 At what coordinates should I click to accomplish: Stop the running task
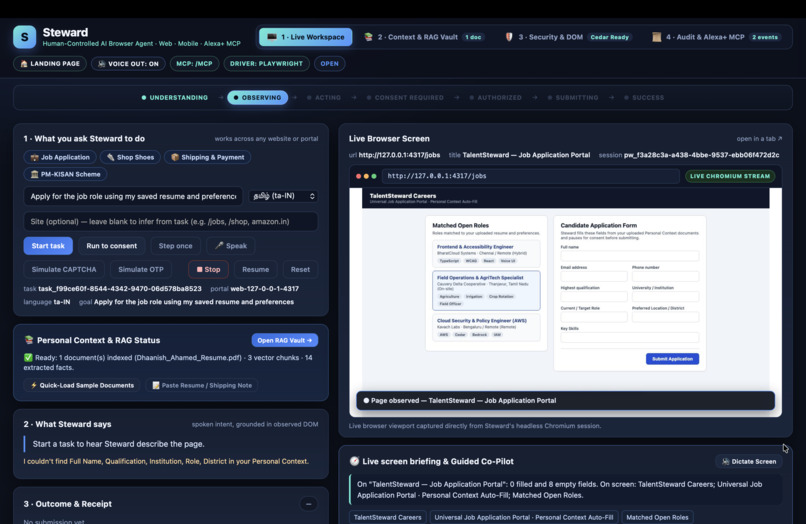(209, 269)
